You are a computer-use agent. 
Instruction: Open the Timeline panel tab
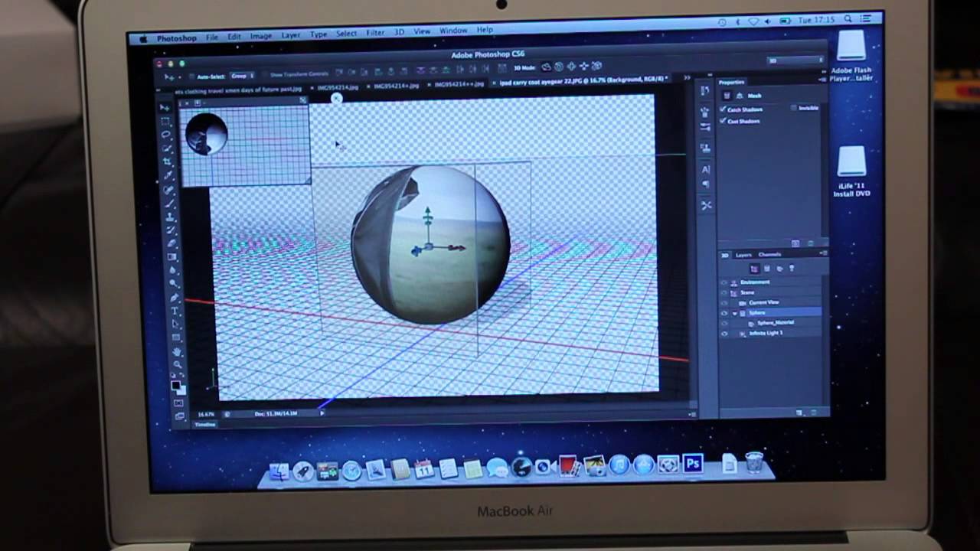tap(205, 424)
